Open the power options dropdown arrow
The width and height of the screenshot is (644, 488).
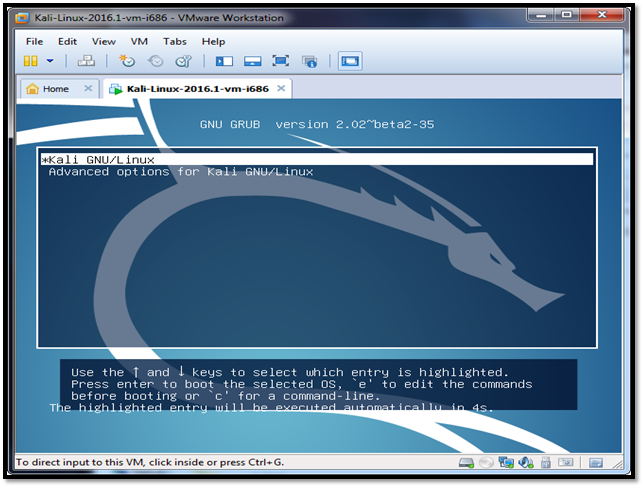50,61
